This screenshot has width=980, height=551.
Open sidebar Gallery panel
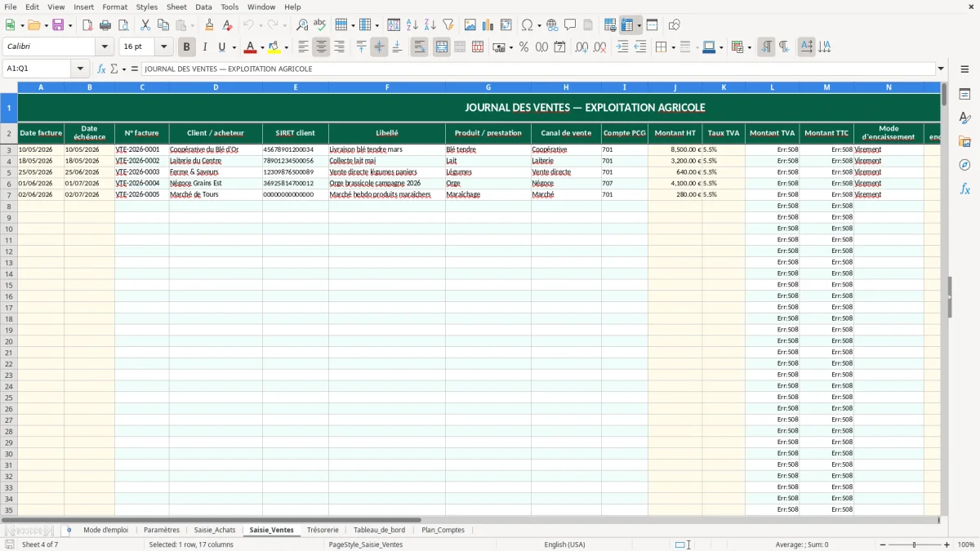pyautogui.click(x=964, y=141)
